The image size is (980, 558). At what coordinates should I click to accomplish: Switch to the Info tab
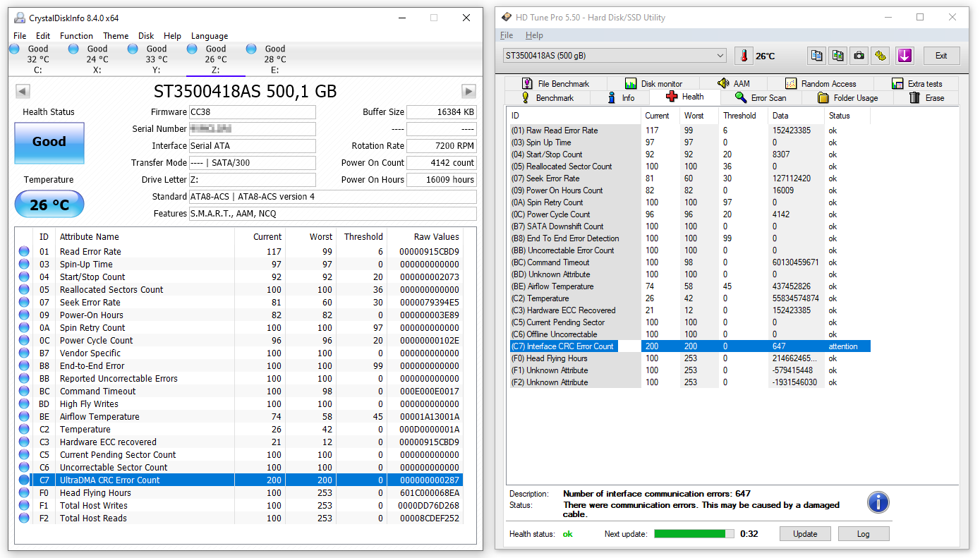(x=620, y=98)
